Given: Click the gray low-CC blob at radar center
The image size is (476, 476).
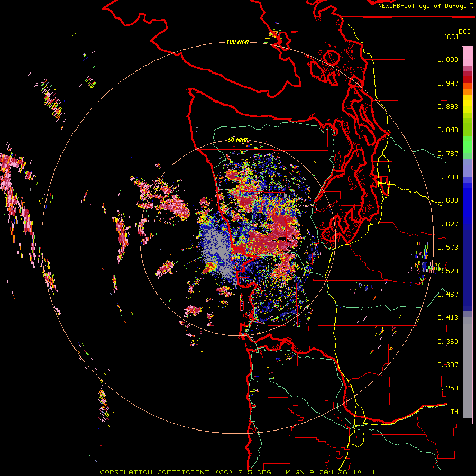Looking at the screenshot, I should point(218,249).
